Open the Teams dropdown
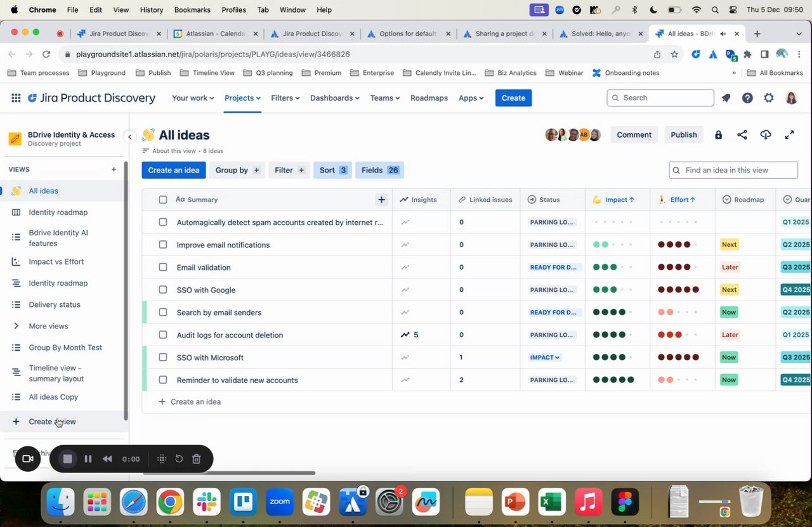The width and height of the screenshot is (812, 527). 385,98
